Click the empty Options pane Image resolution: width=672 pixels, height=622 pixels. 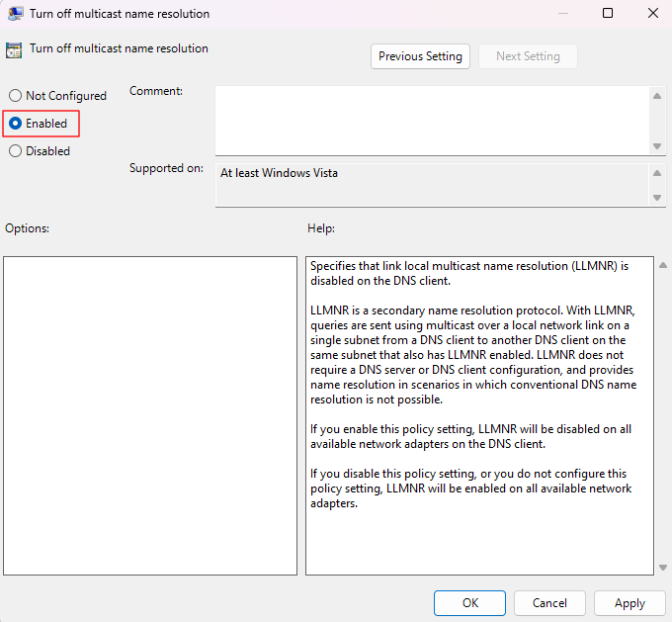[150, 415]
